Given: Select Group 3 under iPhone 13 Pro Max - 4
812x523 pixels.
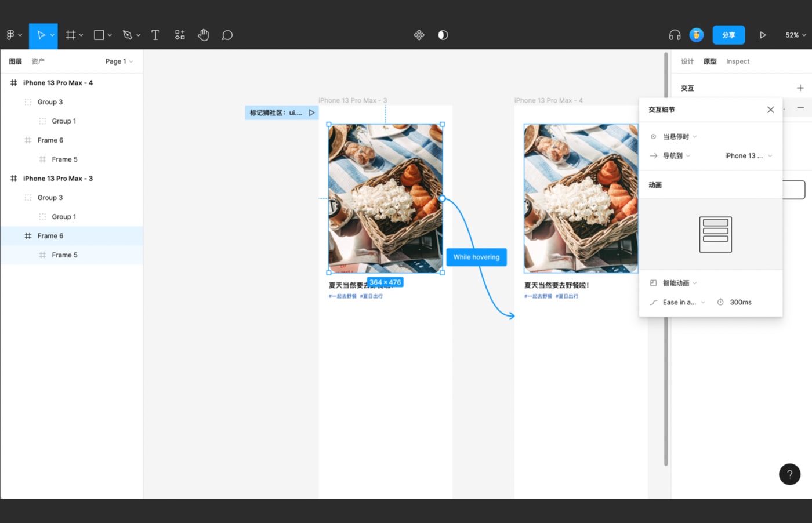Looking at the screenshot, I should (71, 102).
